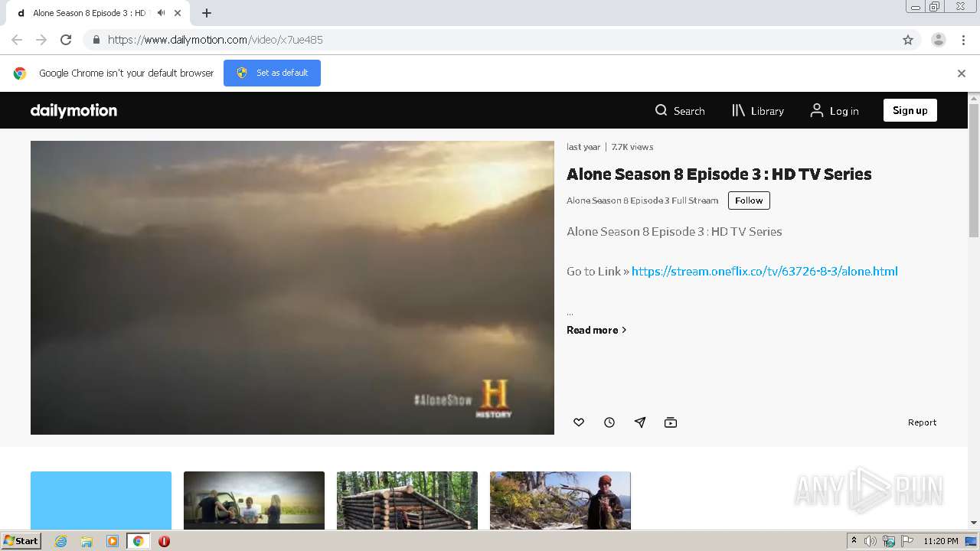Add video to playlist icon
The width and height of the screenshot is (980, 551).
(x=671, y=422)
